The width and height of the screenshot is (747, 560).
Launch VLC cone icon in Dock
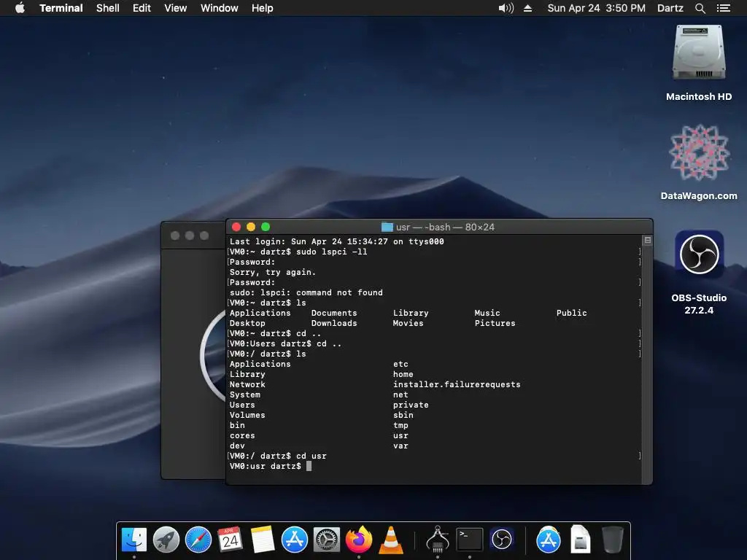pyautogui.click(x=391, y=540)
